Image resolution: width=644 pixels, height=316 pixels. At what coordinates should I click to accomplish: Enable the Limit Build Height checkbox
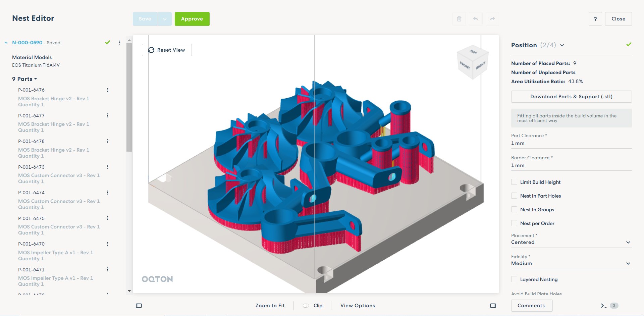[514, 182]
